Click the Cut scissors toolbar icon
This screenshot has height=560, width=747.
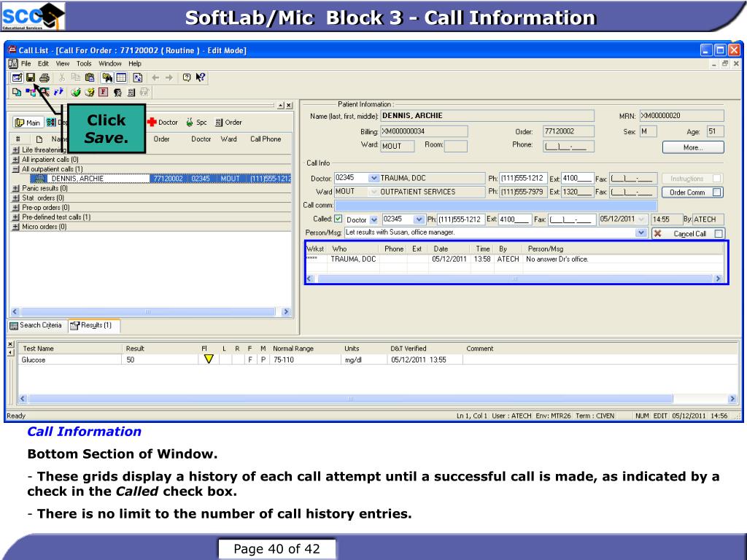pos(62,77)
